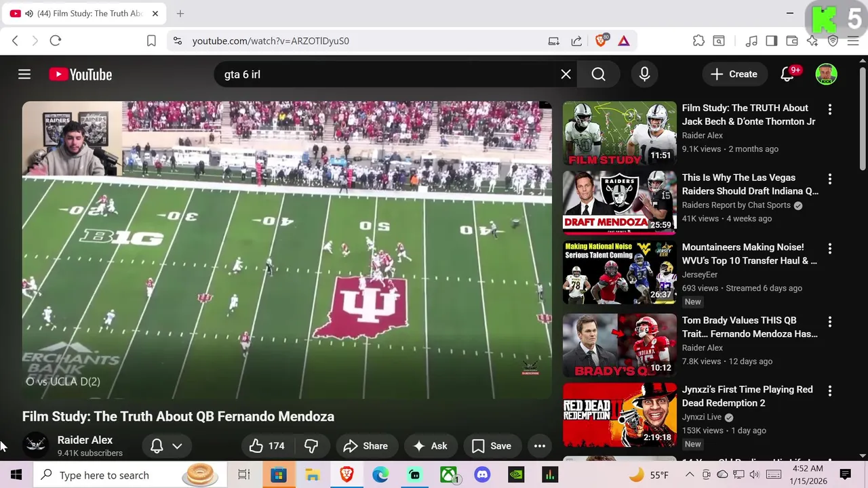This screenshot has width=868, height=488.
Task: Open options for Raiders Should Draft Indiana video
Action: [829, 179]
